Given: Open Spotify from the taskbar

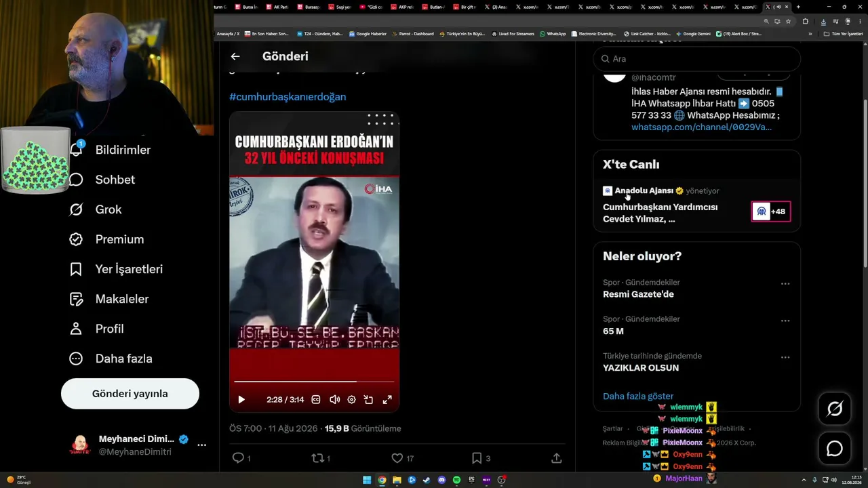Looking at the screenshot, I should [456, 480].
